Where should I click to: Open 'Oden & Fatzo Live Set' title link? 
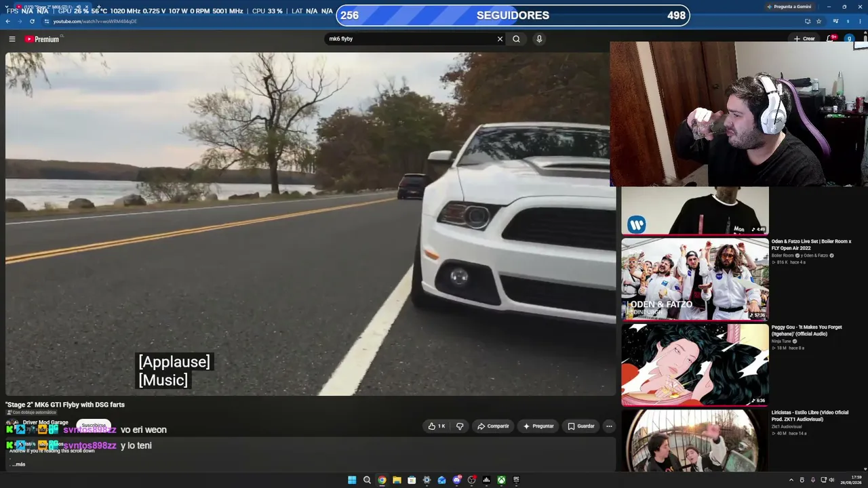tap(811, 245)
